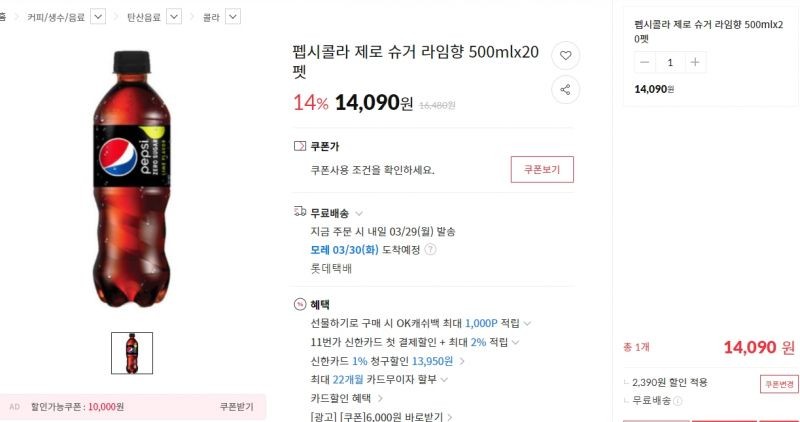This screenshot has width=800, height=422.
Task: Select the Pepsi bottle thumbnail image
Action: [x=132, y=353]
